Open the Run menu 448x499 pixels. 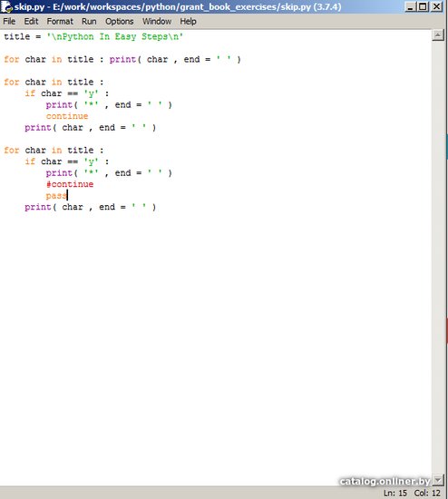pos(89,22)
